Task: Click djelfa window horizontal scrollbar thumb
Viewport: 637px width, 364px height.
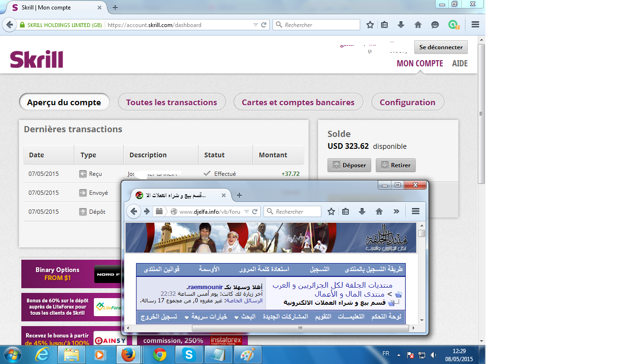Action: 300,328
